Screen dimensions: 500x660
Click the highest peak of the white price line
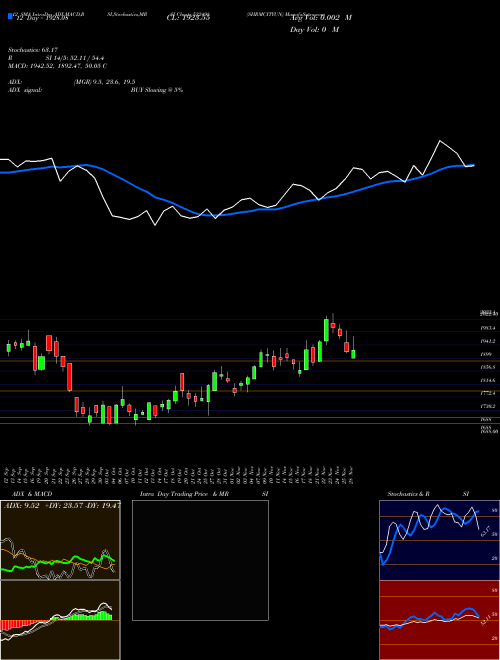440,141
